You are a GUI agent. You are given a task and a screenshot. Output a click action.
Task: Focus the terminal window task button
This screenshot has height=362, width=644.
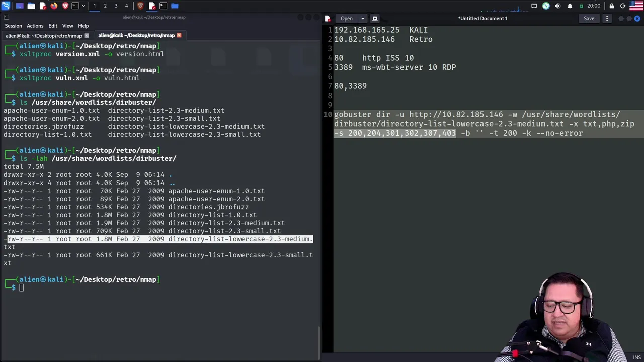(163, 6)
